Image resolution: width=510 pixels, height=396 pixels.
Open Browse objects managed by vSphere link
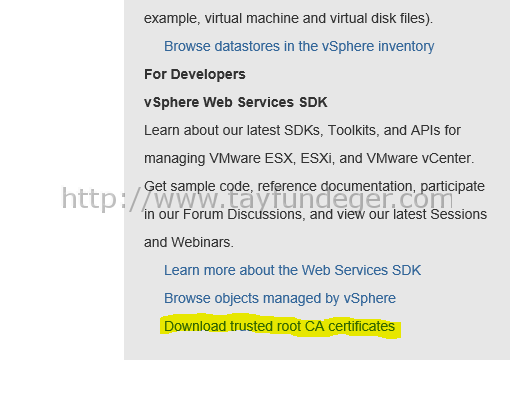pyautogui.click(x=280, y=299)
